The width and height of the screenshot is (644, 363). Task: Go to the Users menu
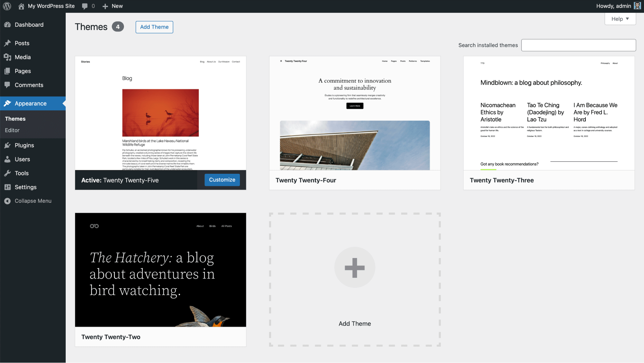(x=22, y=159)
